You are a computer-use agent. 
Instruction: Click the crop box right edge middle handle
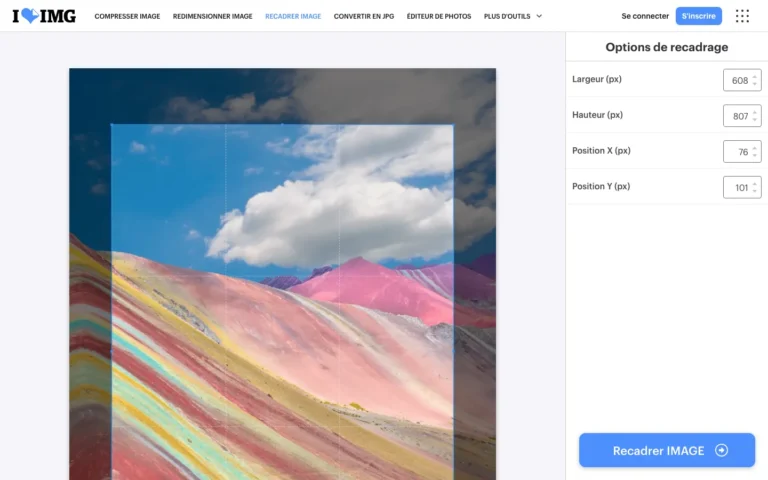[453, 351]
